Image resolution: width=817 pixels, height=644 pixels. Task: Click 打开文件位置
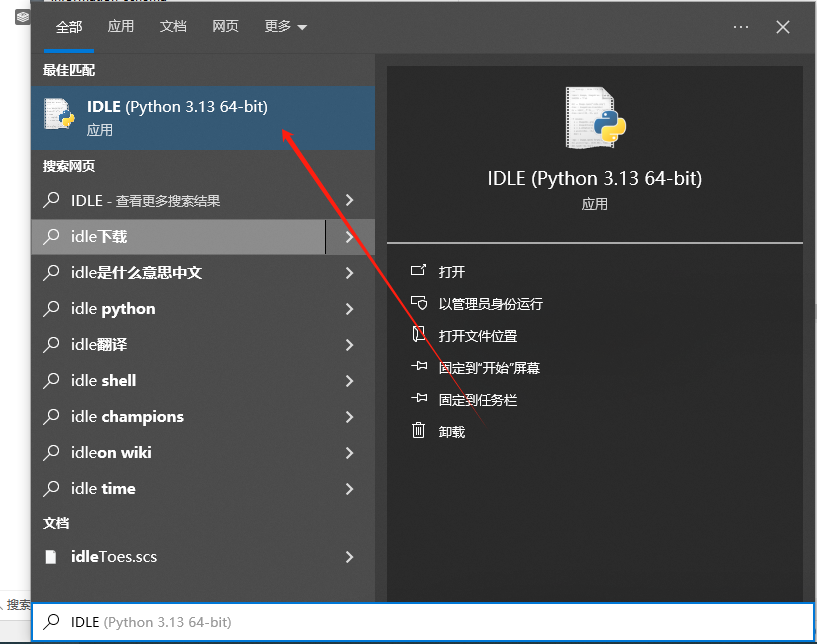[477, 336]
